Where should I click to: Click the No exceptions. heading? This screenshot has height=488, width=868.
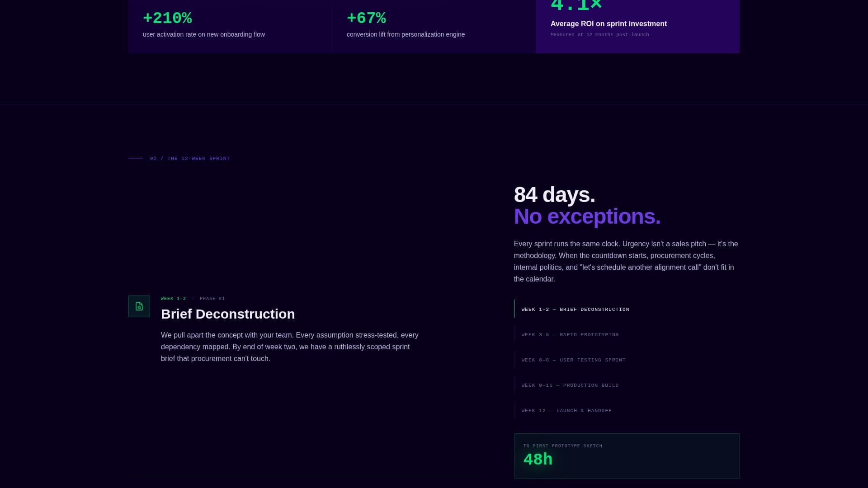tap(587, 216)
